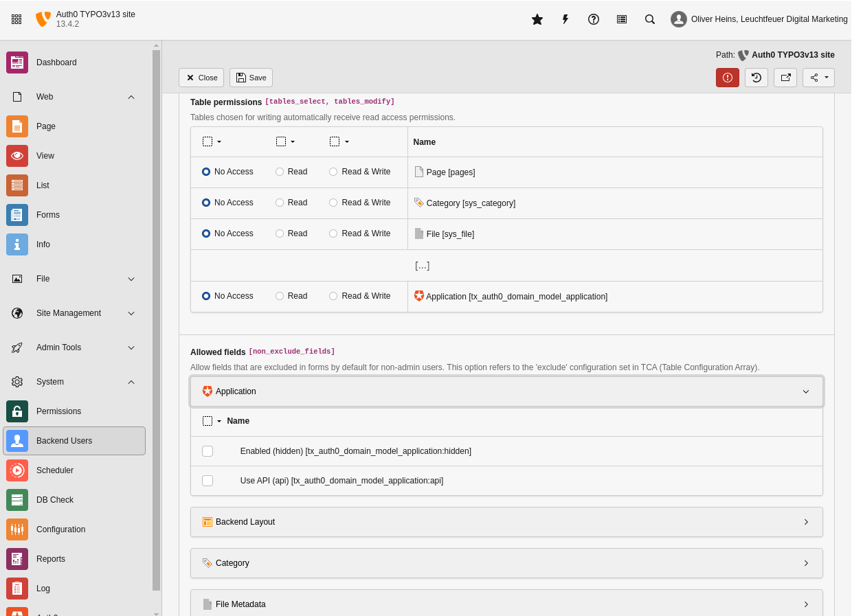Screen dimensions: 852x616
Task: Click the Category [sys_category] table name
Action: (x=471, y=203)
